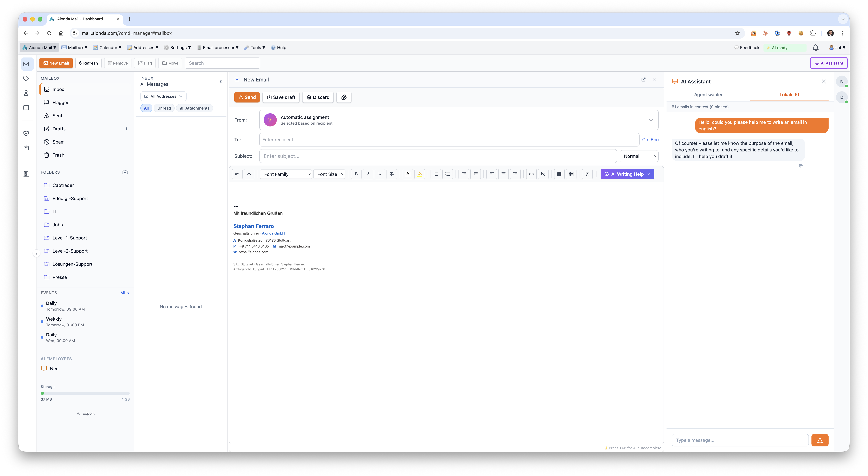Open the Email processor menu
The image size is (868, 476).
pyautogui.click(x=217, y=47)
